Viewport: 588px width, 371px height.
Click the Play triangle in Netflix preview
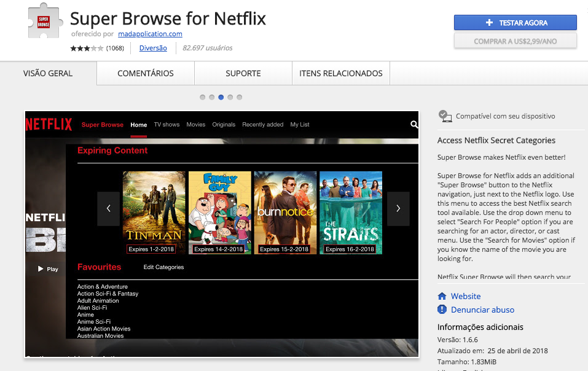(41, 268)
